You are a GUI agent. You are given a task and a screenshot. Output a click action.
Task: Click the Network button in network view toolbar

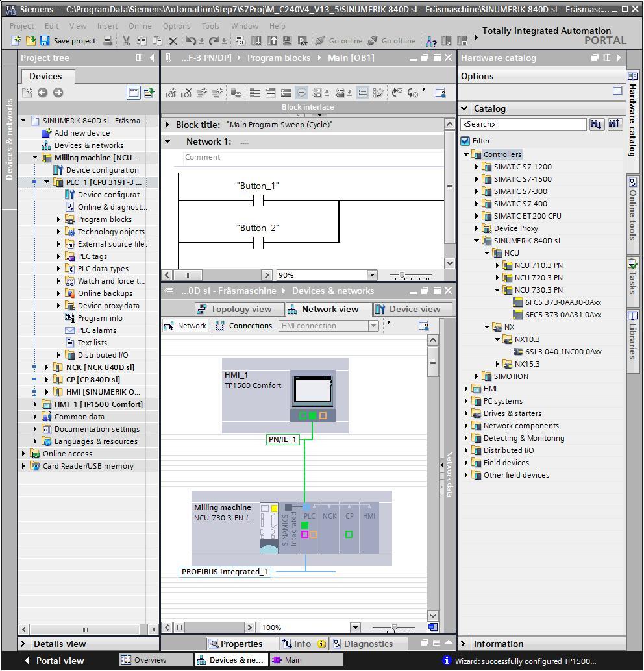186,326
